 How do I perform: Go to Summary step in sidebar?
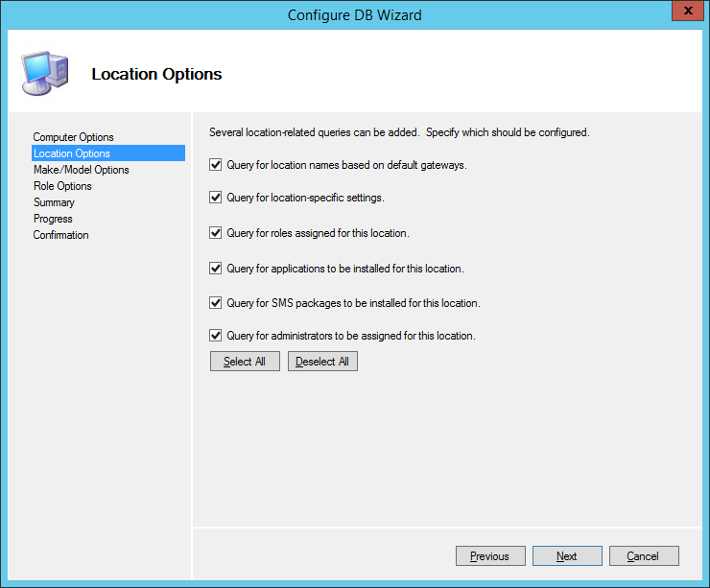tap(54, 202)
